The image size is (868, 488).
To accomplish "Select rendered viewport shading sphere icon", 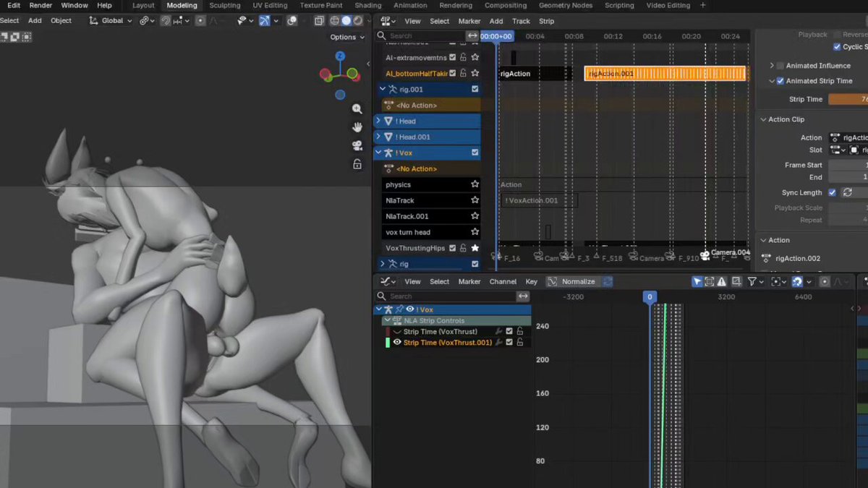I will pos(358,21).
